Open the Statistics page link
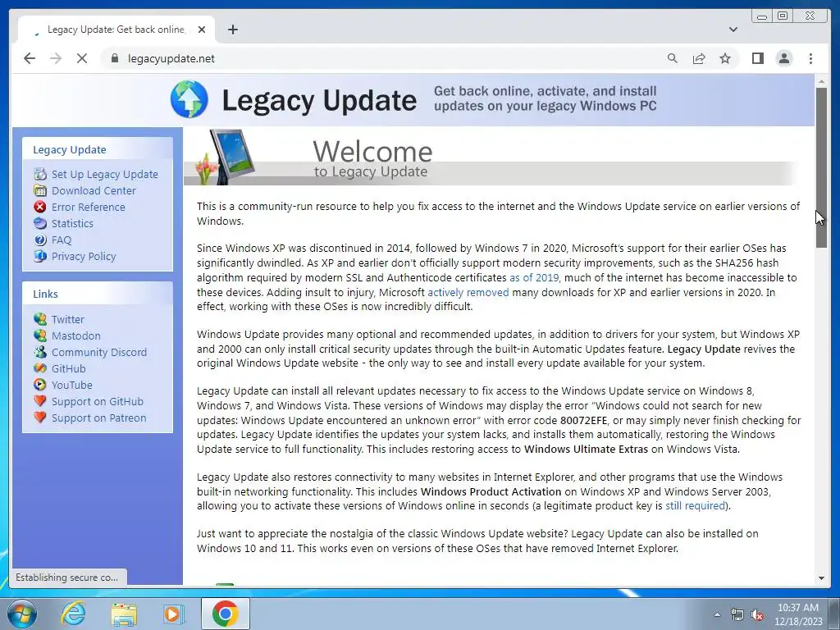This screenshot has height=630, width=840. [x=72, y=223]
